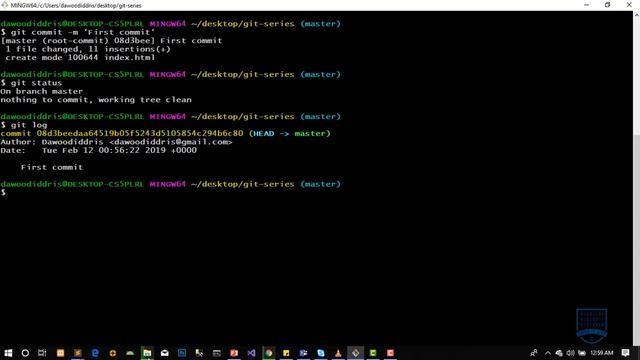
Task: Restore down the MINGW64 terminal window
Action: point(607,5)
